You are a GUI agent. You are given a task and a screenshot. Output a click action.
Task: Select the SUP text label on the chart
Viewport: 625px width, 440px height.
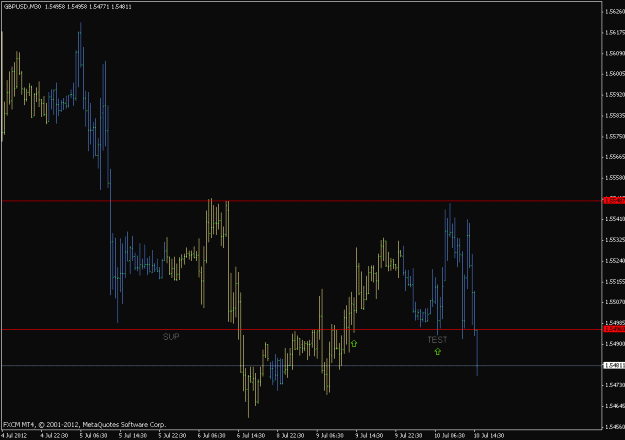point(171,337)
